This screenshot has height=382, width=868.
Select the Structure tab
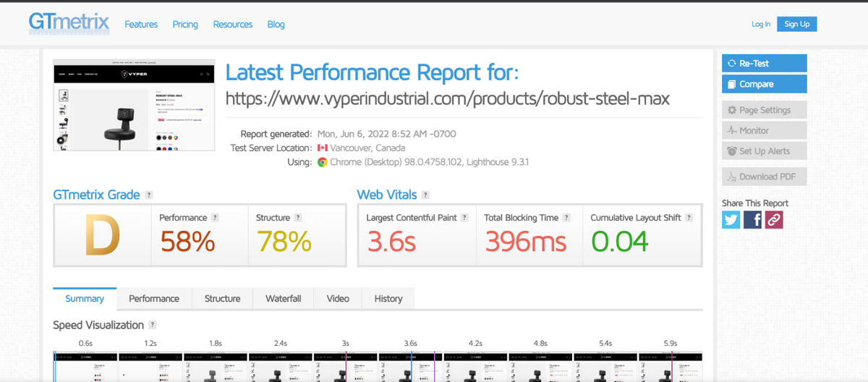(x=222, y=299)
